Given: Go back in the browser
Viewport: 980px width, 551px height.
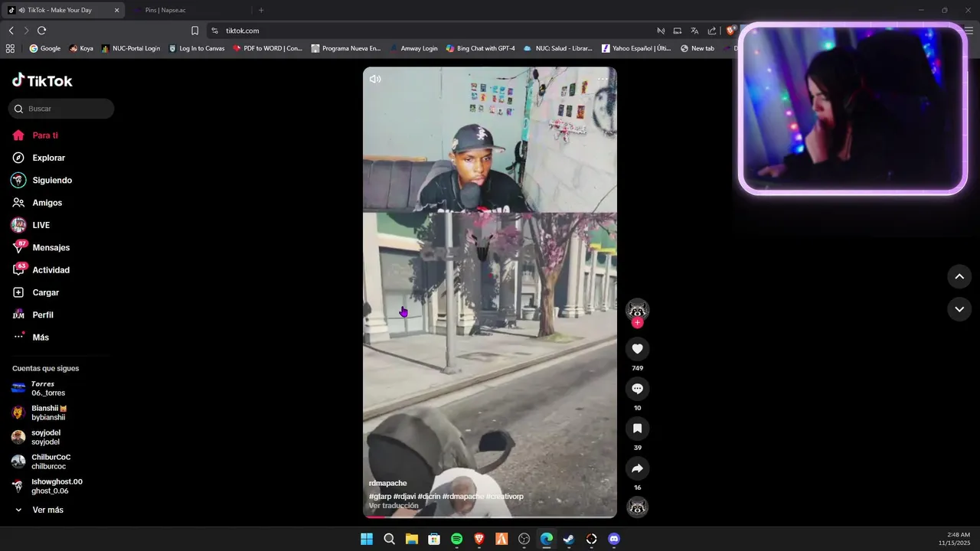Looking at the screenshot, I should tap(11, 31).
